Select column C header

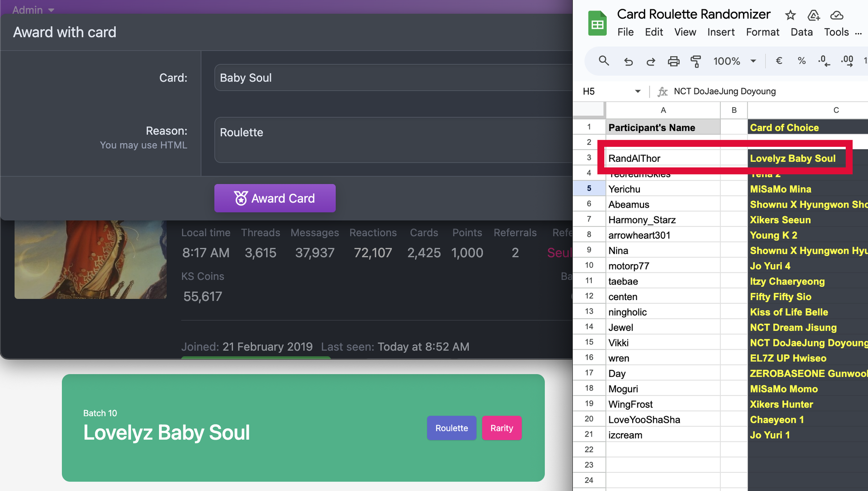pyautogui.click(x=808, y=110)
